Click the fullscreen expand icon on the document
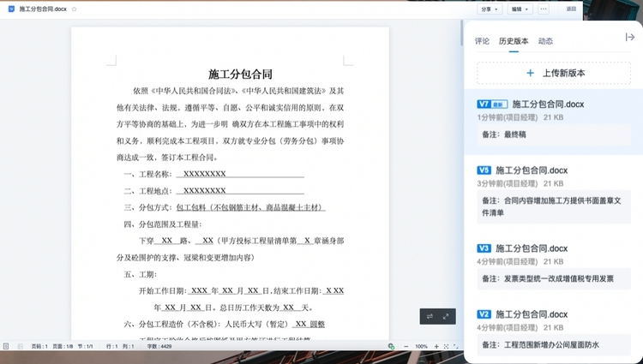The width and height of the screenshot is (643, 364). tap(447, 316)
